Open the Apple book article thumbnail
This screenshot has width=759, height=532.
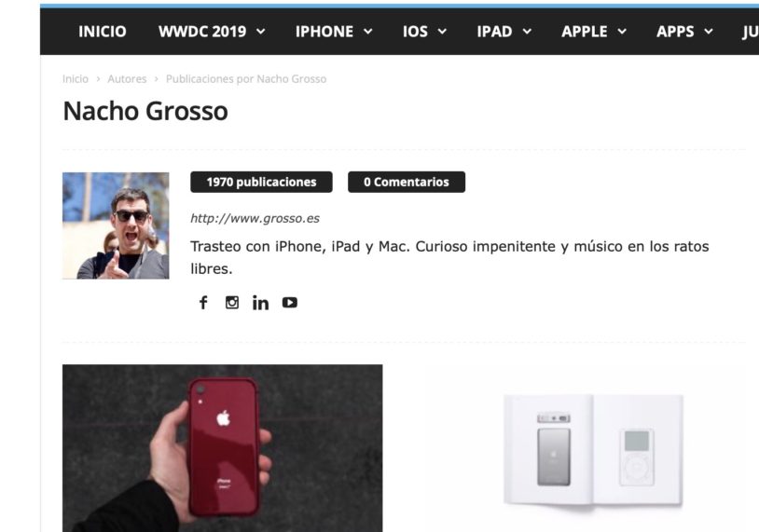586,448
